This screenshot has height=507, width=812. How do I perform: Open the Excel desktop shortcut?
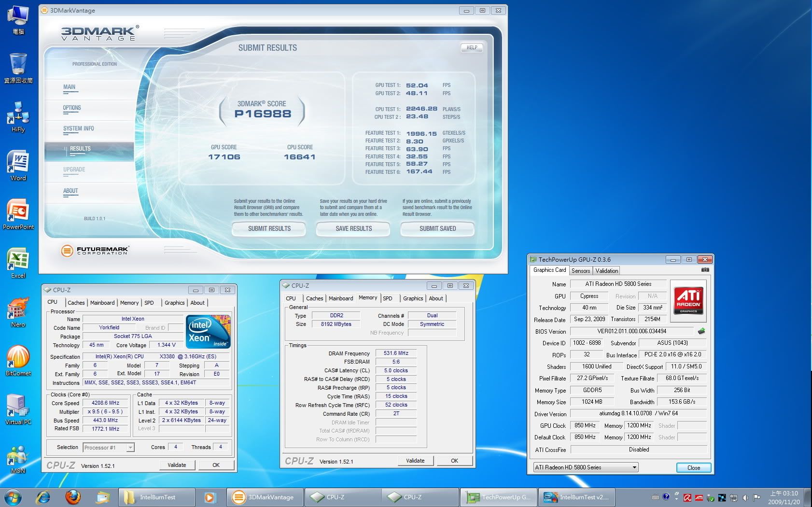point(18,263)
